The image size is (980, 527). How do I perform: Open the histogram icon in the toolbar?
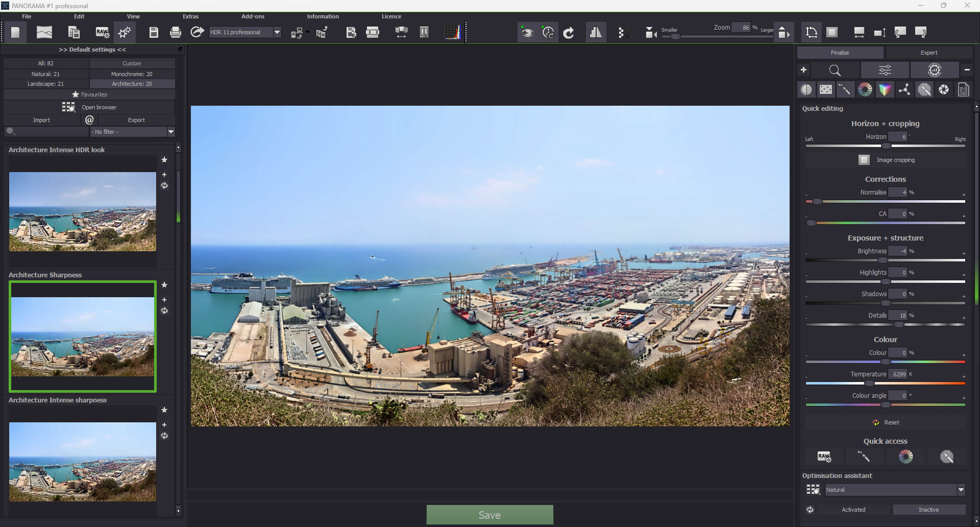[x=452, y=33]
